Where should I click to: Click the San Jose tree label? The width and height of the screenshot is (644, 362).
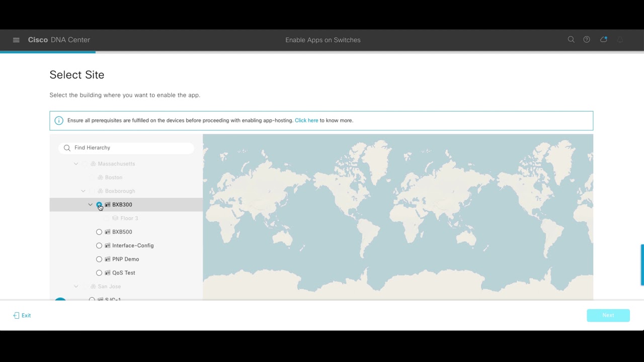tap(109, 287)
